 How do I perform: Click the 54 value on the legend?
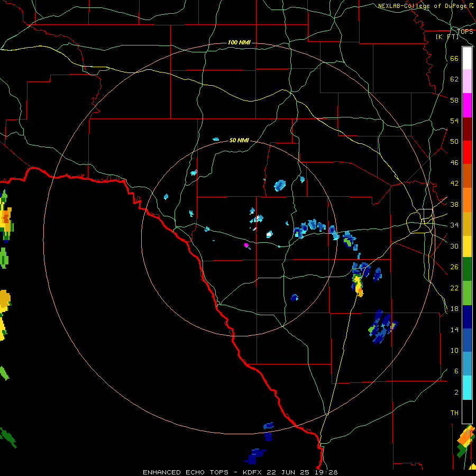point(454,121)
